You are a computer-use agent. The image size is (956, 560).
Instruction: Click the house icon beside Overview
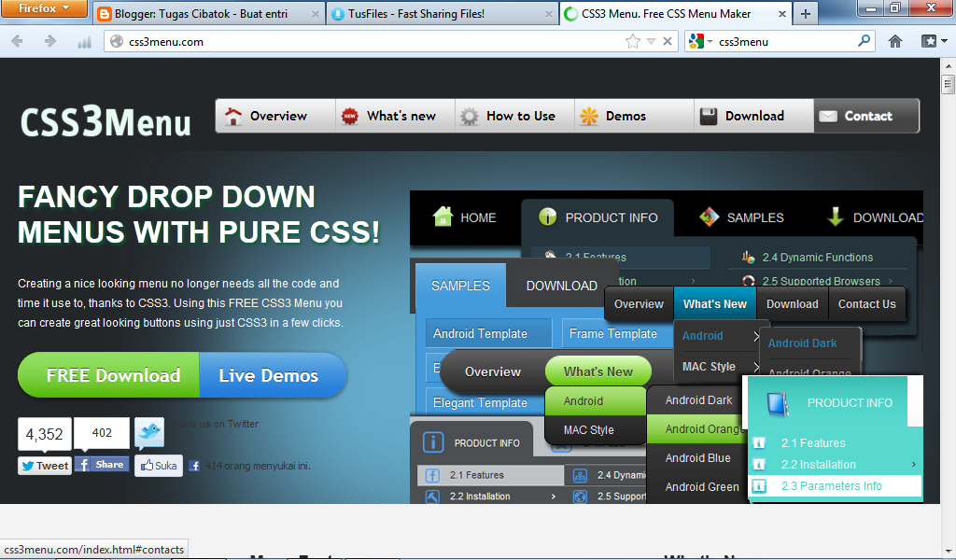coord(232,116)
